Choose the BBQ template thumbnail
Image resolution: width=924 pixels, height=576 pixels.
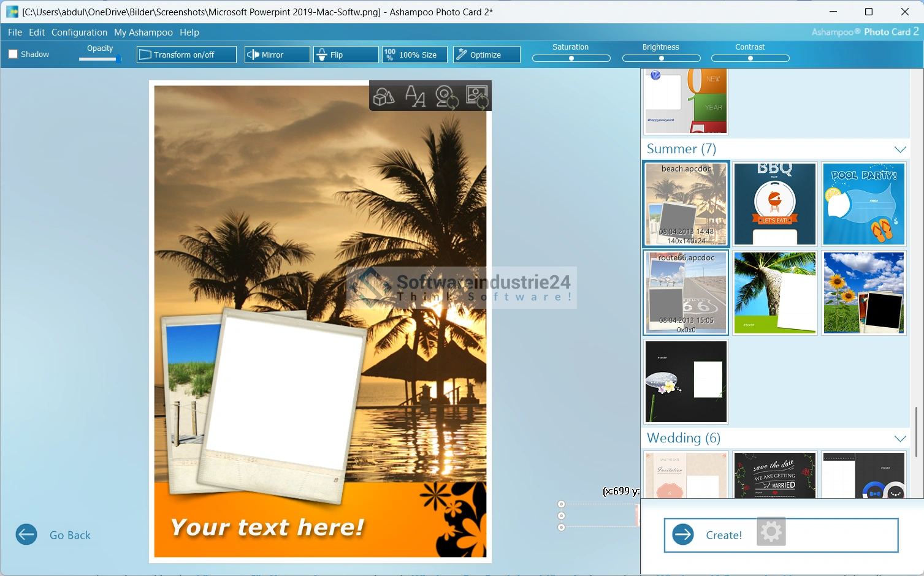(774, 204)
